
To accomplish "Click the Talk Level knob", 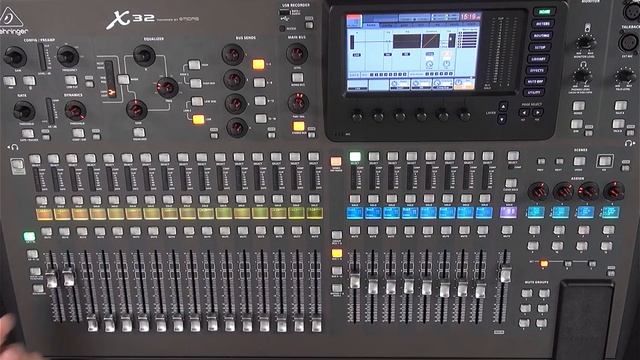I will pos(624,76).
